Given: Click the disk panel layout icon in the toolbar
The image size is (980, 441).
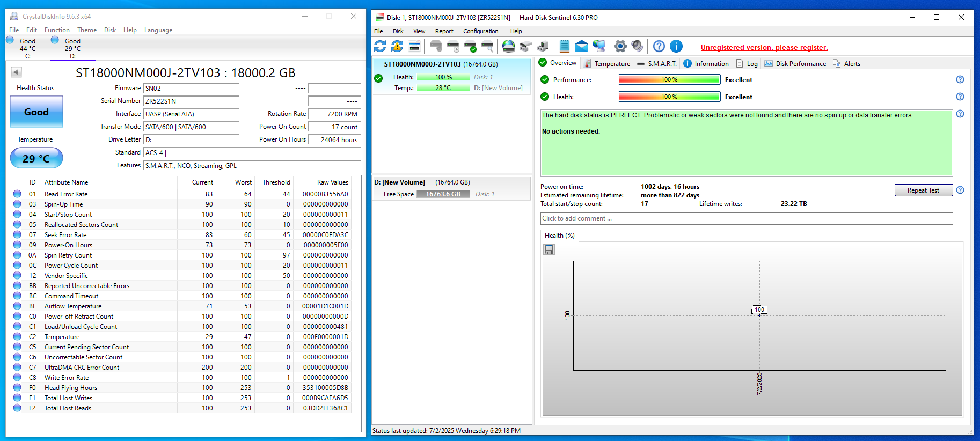Looking at the screenshot, I should [x=414, y=46].
